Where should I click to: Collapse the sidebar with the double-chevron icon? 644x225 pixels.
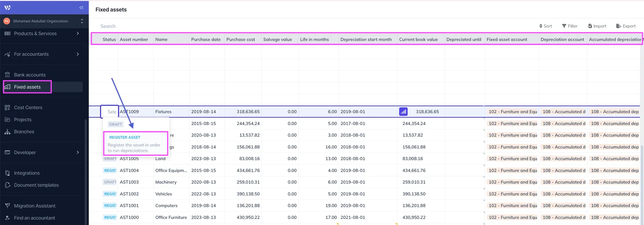(x=81, y=7)
